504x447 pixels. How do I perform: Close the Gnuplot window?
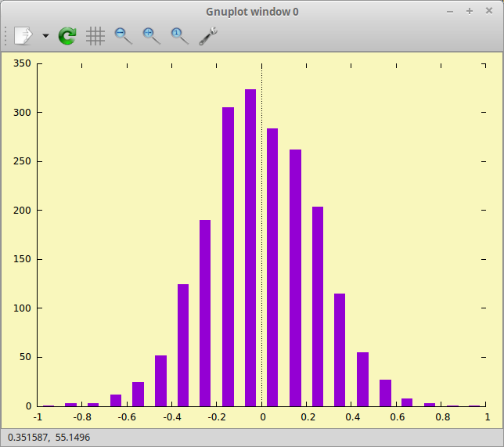(489, 11)
